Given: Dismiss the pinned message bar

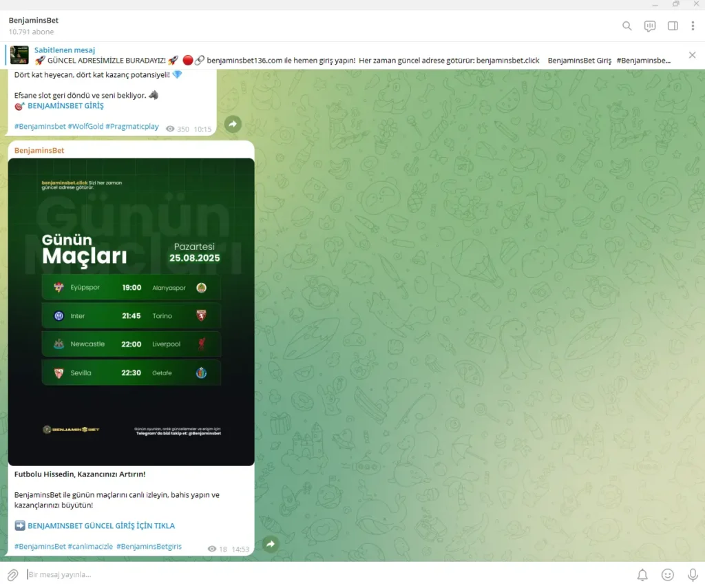Looking at the screenshot, I should pos(692,55).
